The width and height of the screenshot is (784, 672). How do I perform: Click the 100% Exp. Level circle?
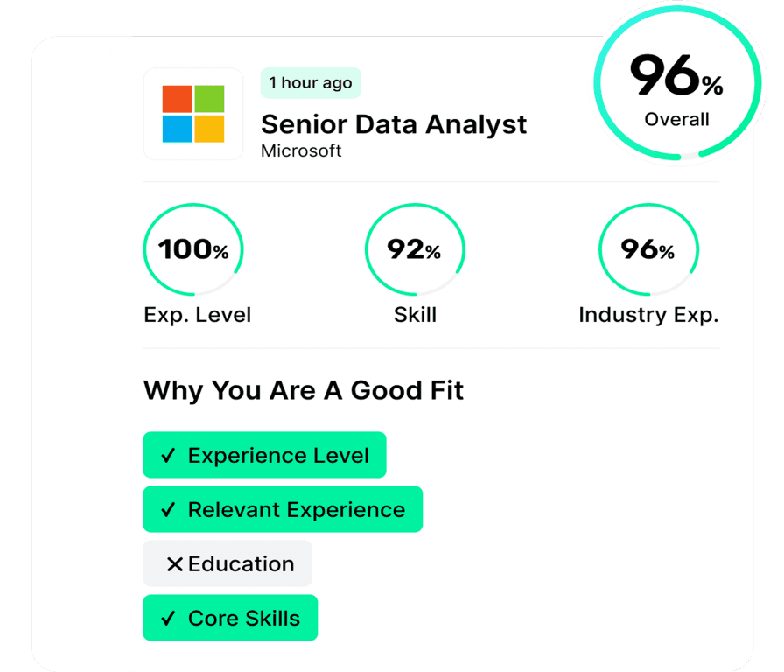(x=193, y=250)
